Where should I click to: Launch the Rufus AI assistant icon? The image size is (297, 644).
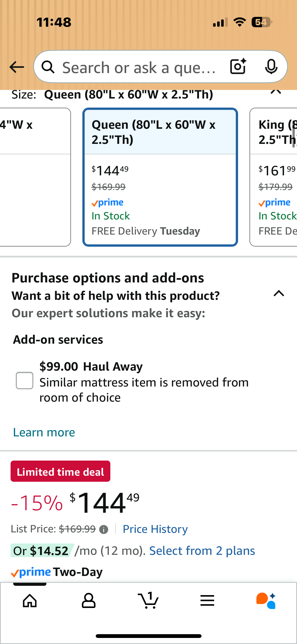point(266,600)
